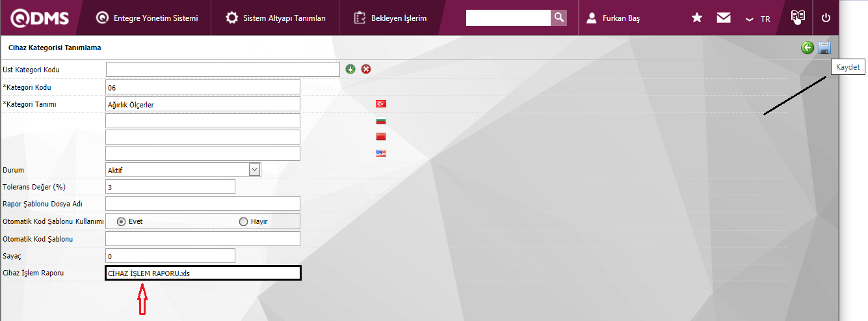Open Bekleyen İşlerim menu
This screenshot has height=321, width=868.
(x=391, y=18)
